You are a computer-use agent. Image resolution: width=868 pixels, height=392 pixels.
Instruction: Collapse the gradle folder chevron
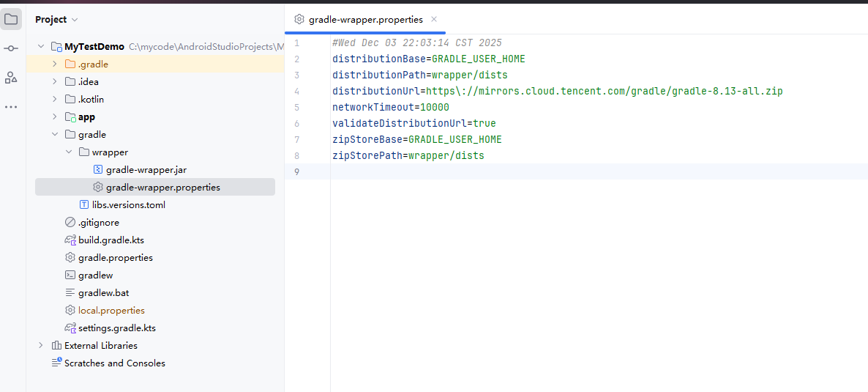point(54,135)
